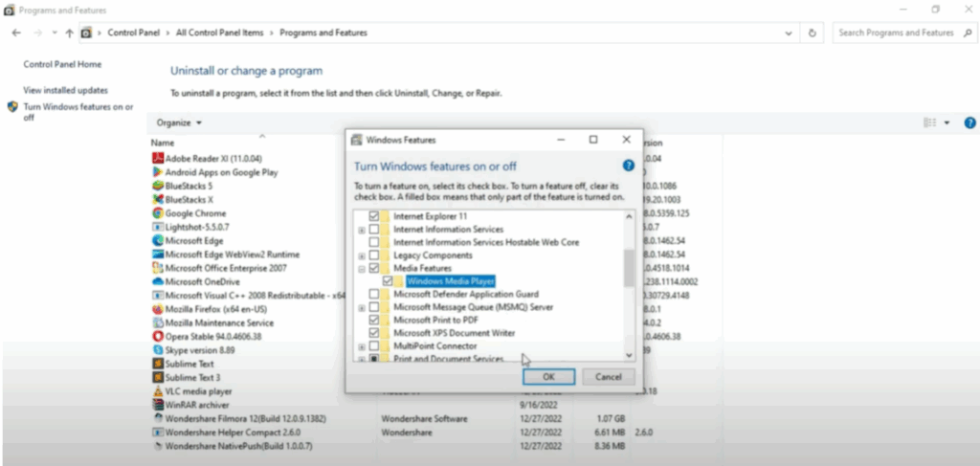The width and height of the screenshot is (980, 466).
Task: Check the Legacy Components checkbox
Action: point(374,255)
